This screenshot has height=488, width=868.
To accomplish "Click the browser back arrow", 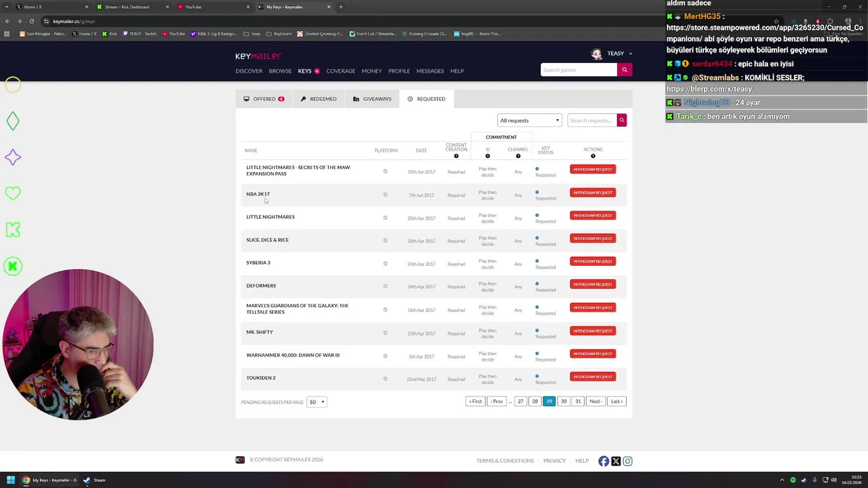I will click(7, 21).
